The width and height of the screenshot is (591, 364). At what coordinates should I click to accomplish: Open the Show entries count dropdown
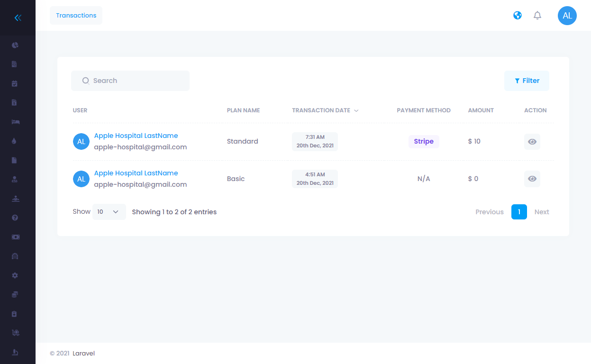coord(109,212)
